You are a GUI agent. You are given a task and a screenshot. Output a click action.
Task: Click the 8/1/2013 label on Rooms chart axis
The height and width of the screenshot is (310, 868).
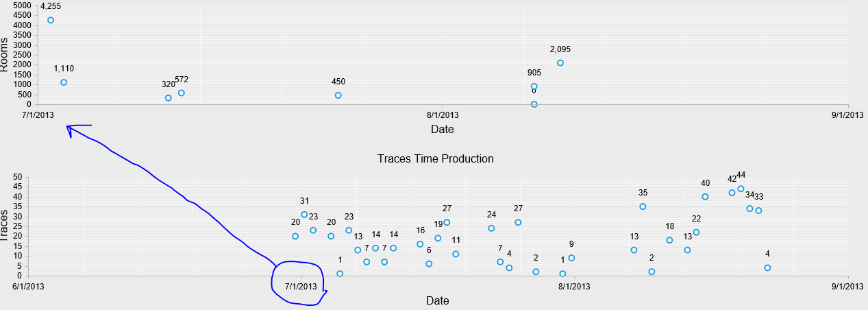click(x=442, y=115)
